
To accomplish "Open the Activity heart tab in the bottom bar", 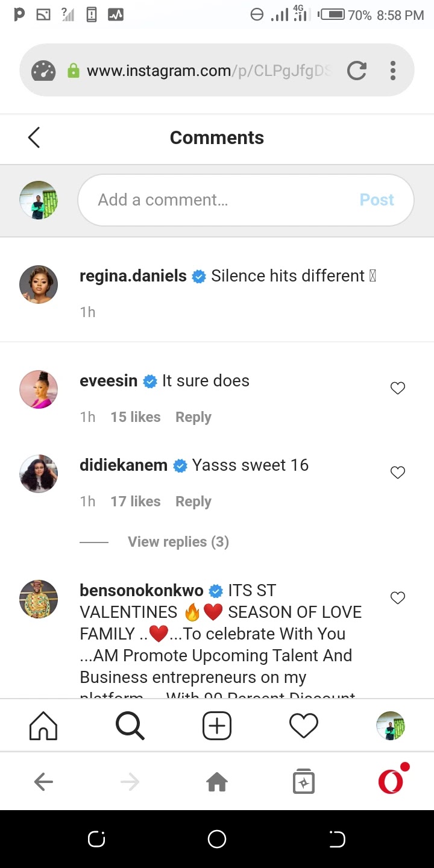I will [304, 726].
